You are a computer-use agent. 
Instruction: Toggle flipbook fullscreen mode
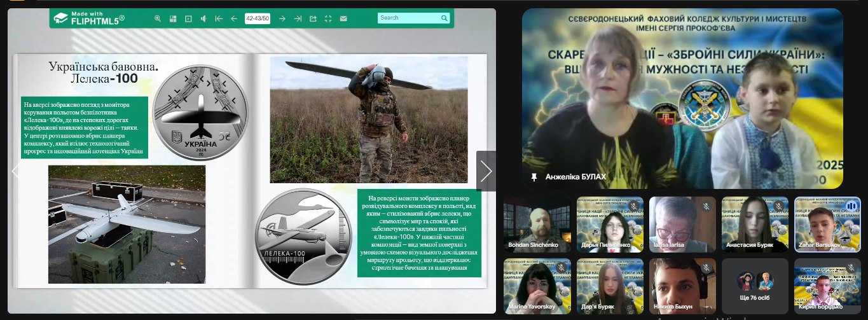(x=328, y=18)
